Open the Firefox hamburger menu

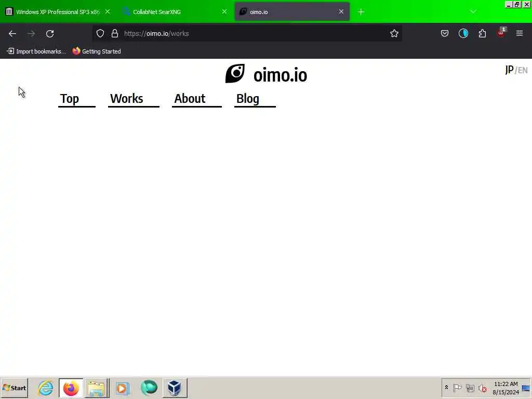pyautogui.click(x=520, y=33)
